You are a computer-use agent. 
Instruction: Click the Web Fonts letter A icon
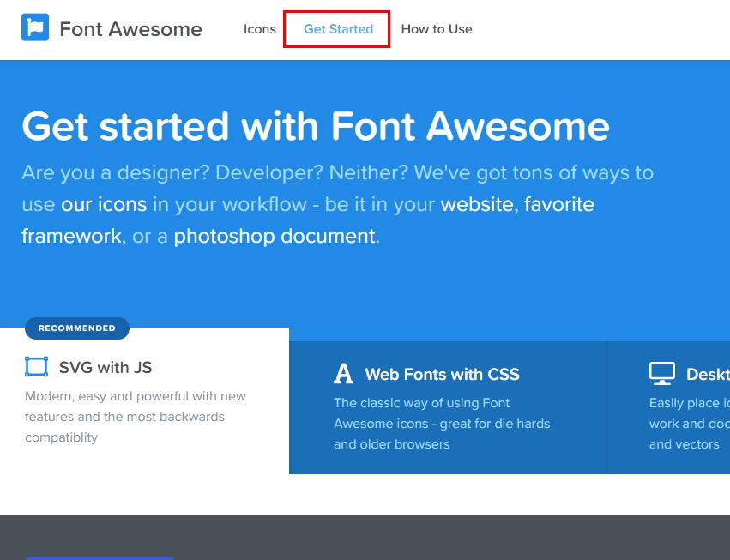click(343, 373)
